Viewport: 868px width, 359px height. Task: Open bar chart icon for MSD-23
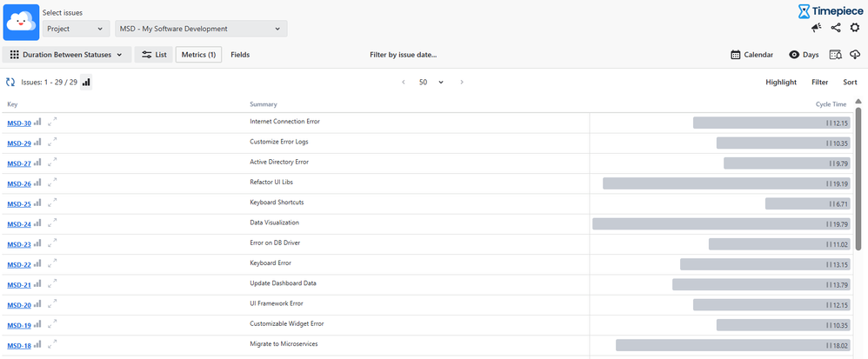point(37,243)
